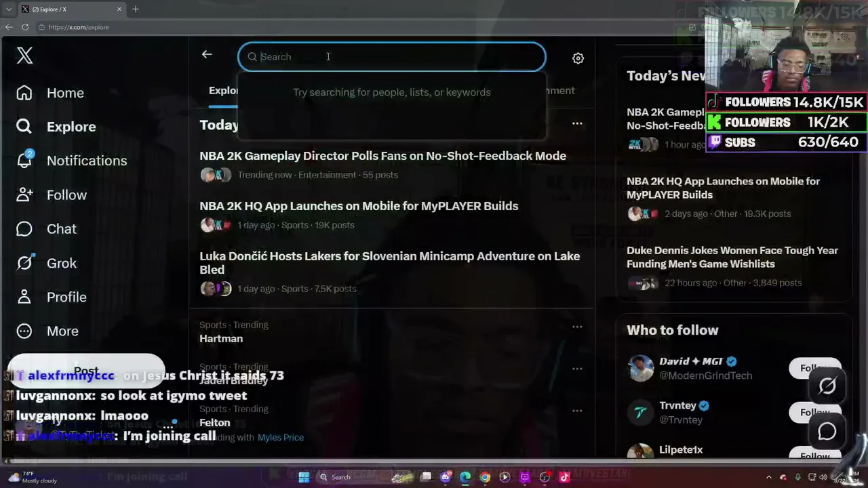Open the @ModernGrindTech handle

point(705,375)
